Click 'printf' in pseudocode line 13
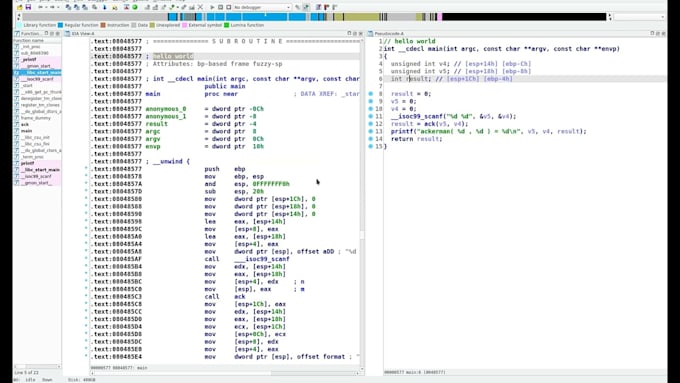Viewport: 680px width, 383px height. point(402,131)
